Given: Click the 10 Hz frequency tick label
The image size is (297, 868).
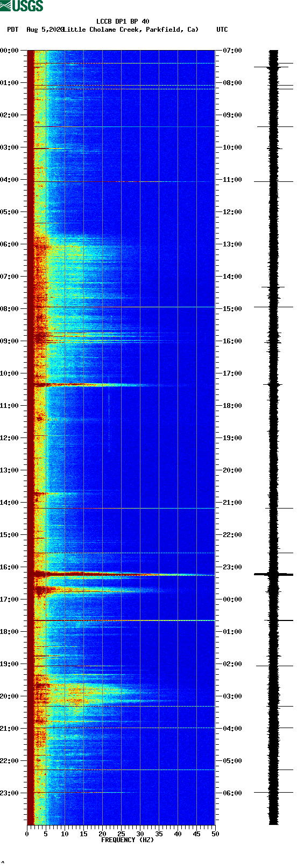Looking at the screenshot, I should coord(65,834).
